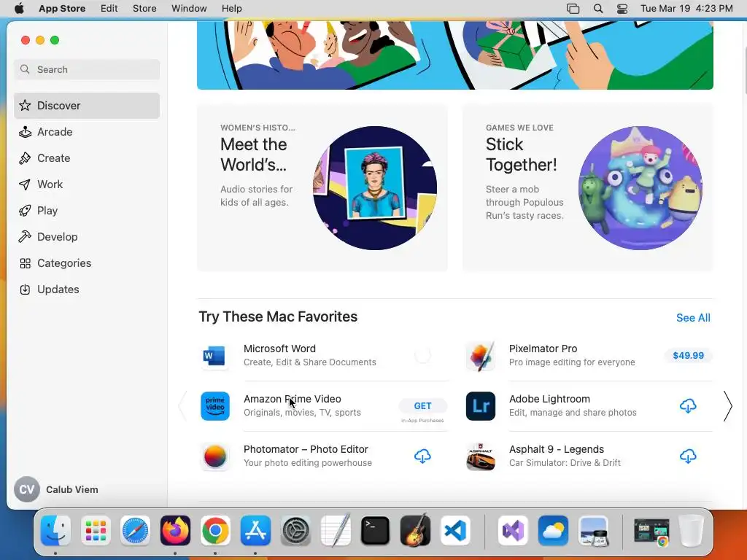The image size is (747, 560).
Task: Open Asphalt 9 - Legends title
Action: (x=557, y=449)
